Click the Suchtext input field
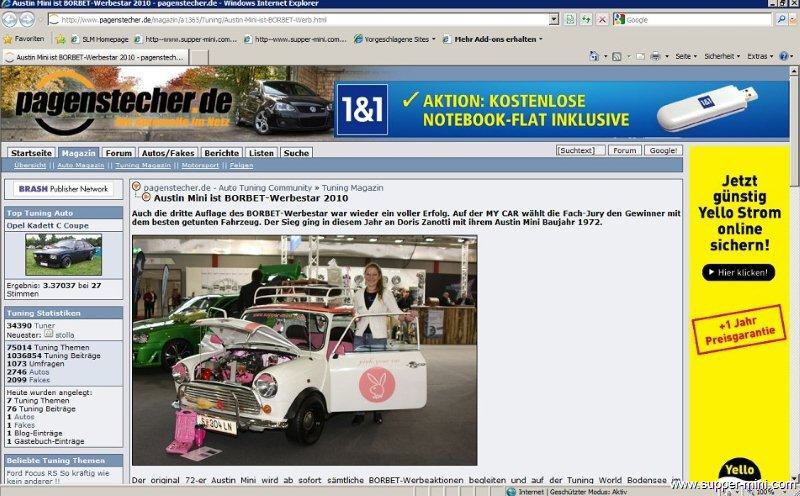800x496 pixels. [581, 151]
